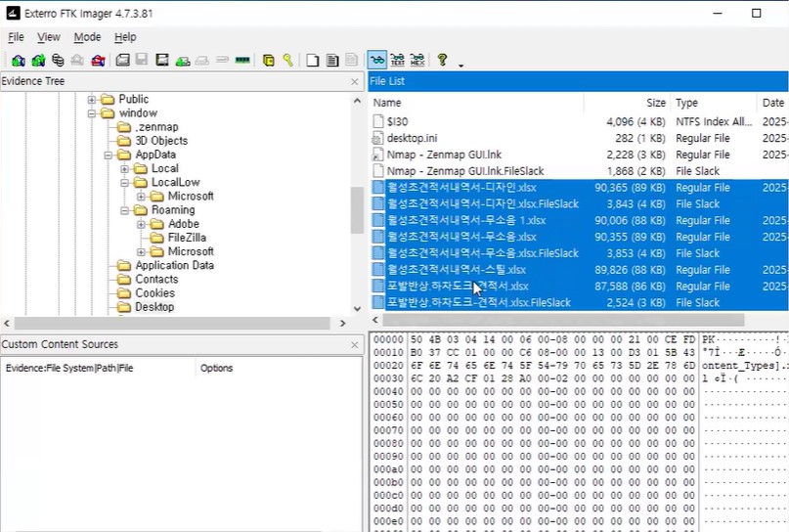
Task: Click Add All Attached Devices icon
Action: click(38, 61)
